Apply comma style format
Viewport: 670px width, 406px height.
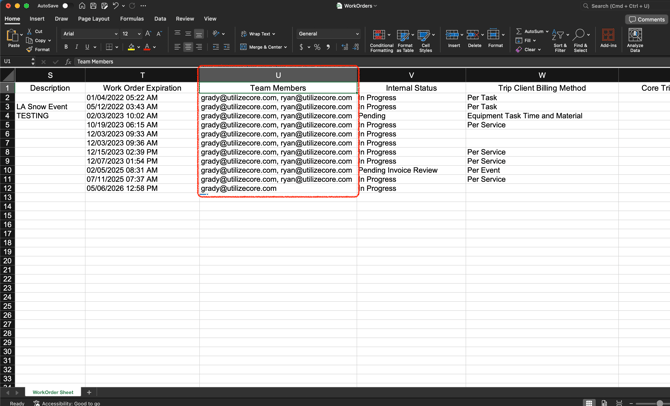[328, 47]
